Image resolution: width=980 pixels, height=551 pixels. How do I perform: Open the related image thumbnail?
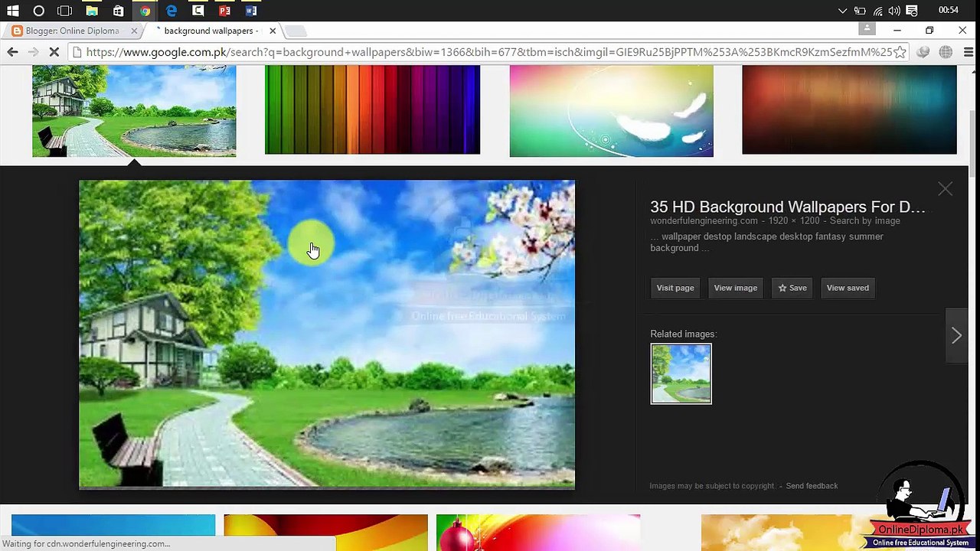pos(681,373)
